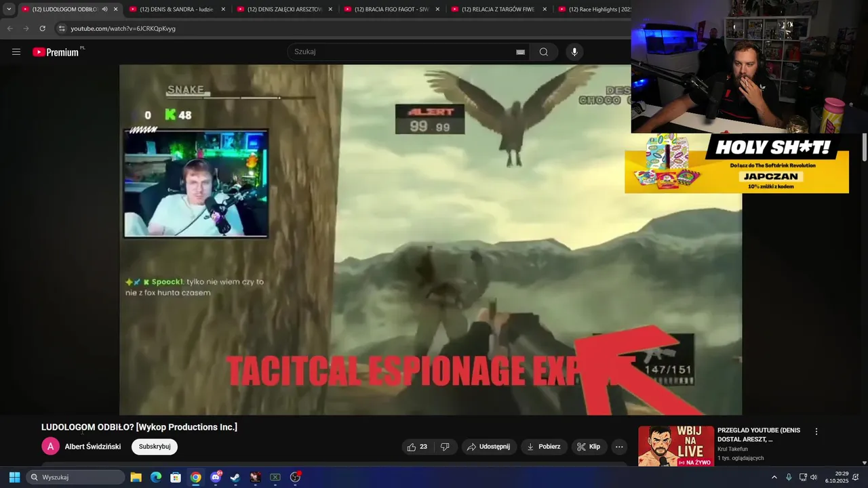Click the video player to pause playback
868x488 pixels.
coord(431,239)
